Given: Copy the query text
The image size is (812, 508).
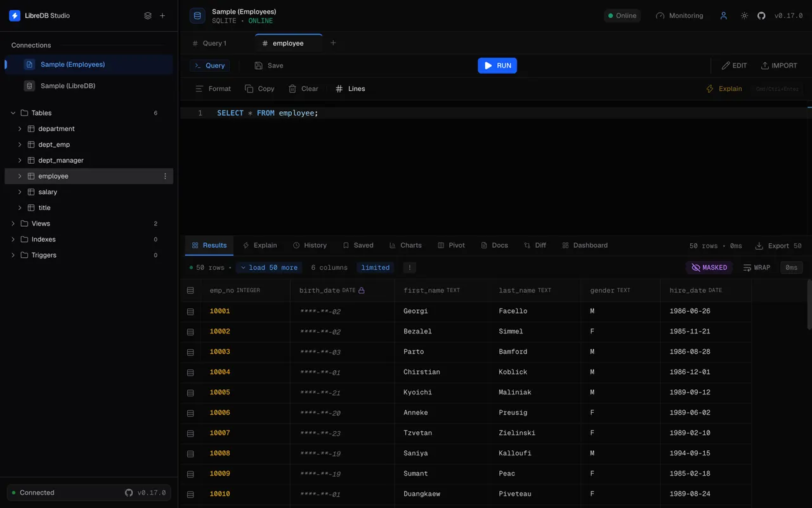Looking at the screenshot, I should click(x=259, y=89).
